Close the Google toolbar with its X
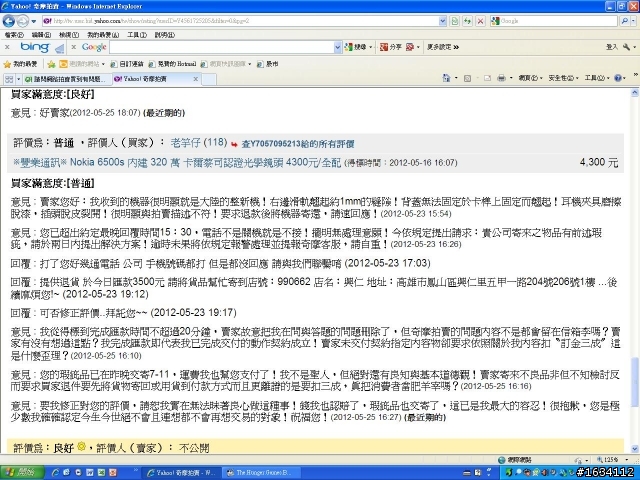 pyautogui.click(x=73, y=47)
